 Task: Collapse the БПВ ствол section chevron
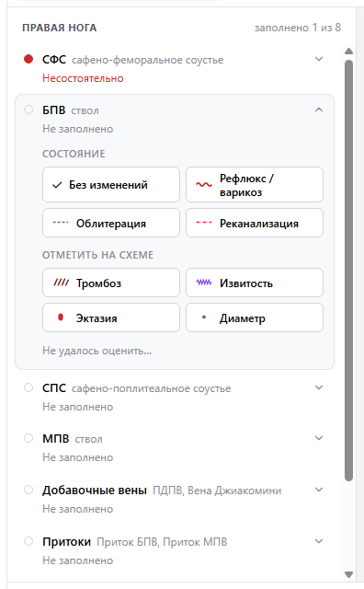point(319,110)
